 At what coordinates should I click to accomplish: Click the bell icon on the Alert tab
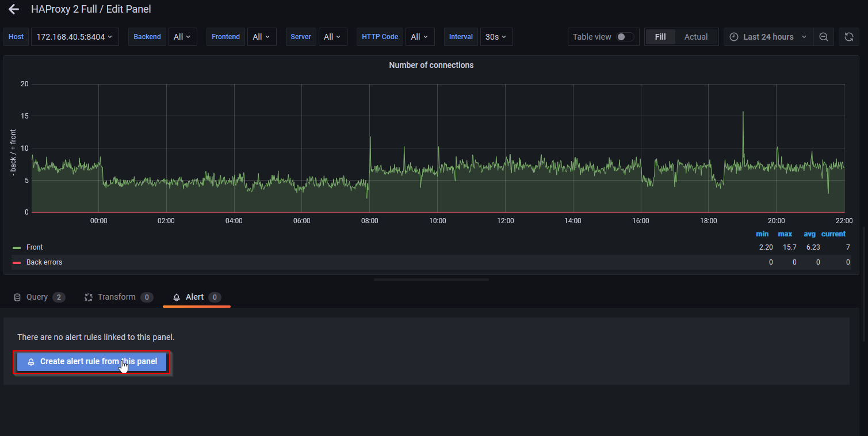pyautogui.click(x=177, y=297)
